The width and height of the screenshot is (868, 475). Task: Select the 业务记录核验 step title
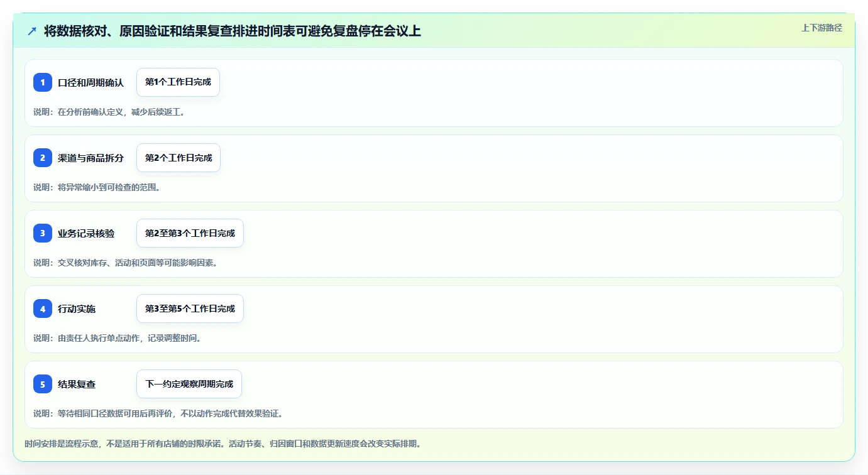click(x=86, y=234)
